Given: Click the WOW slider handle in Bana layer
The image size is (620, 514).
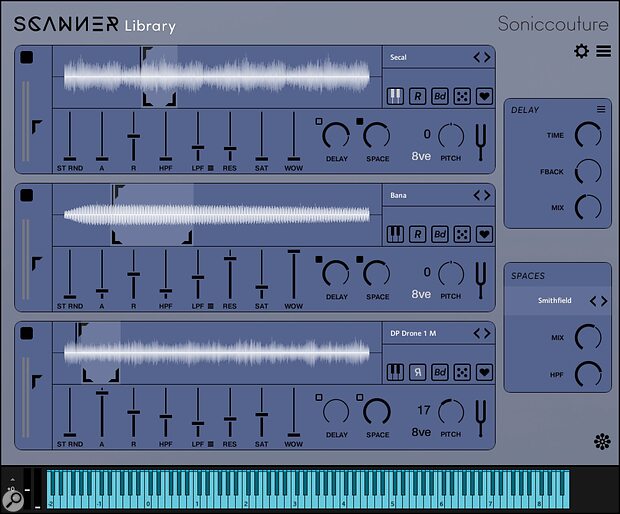Looking at the screenshot, I should click(294, 251).
